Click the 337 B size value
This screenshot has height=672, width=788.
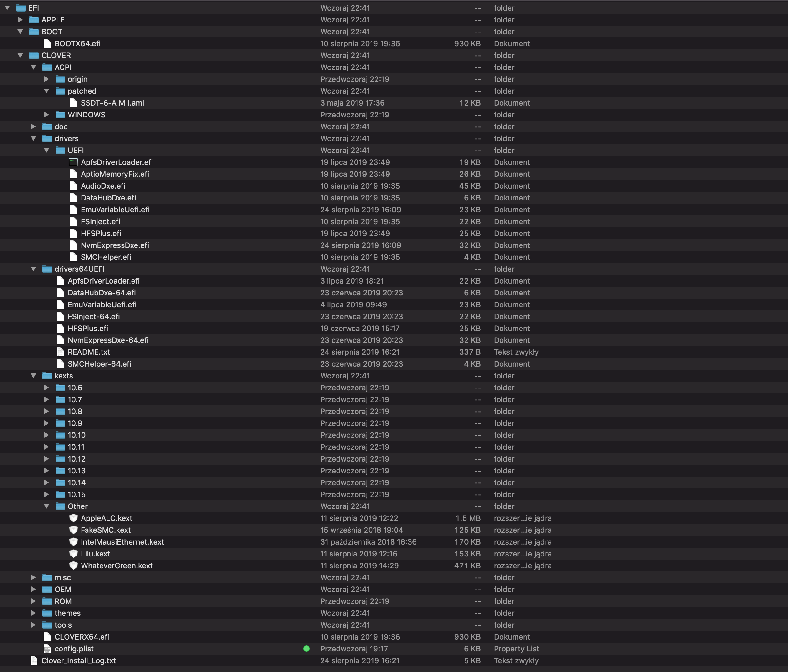tap(470, 352)
